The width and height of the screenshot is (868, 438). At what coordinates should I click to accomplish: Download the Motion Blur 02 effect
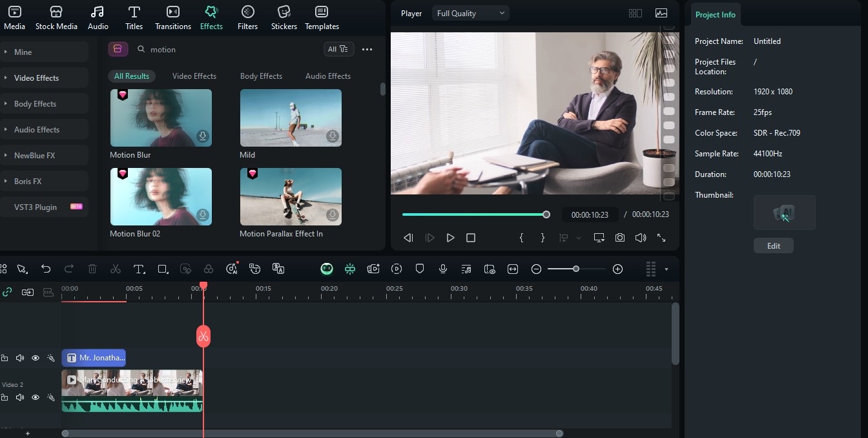coord(203,214)
